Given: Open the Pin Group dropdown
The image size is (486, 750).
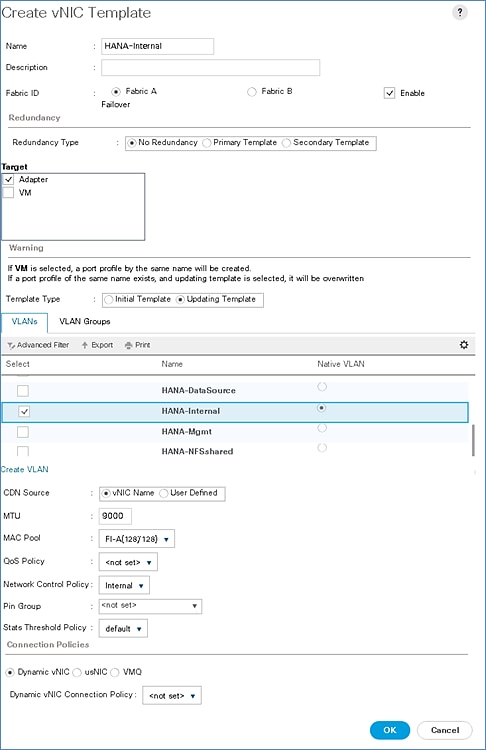Looking at the screenshot, I should tap(150, 606).
